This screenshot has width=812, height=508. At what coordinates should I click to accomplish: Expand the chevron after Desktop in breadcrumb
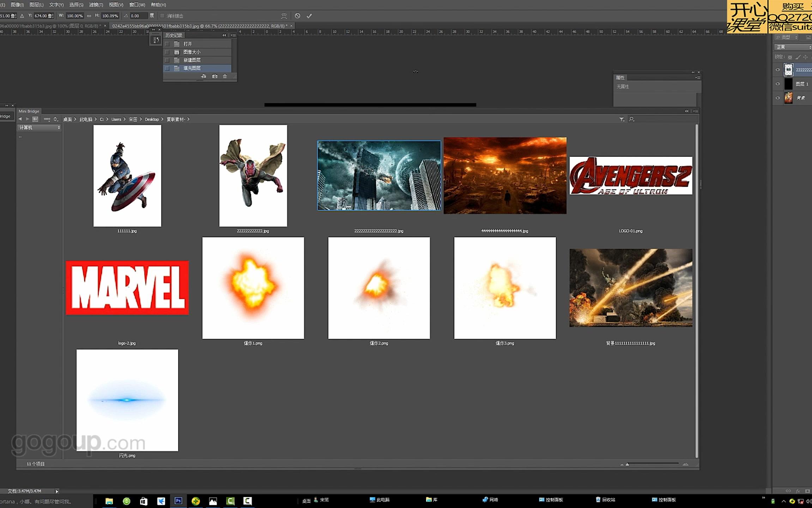pyautogui.click(x=162, y=119)
